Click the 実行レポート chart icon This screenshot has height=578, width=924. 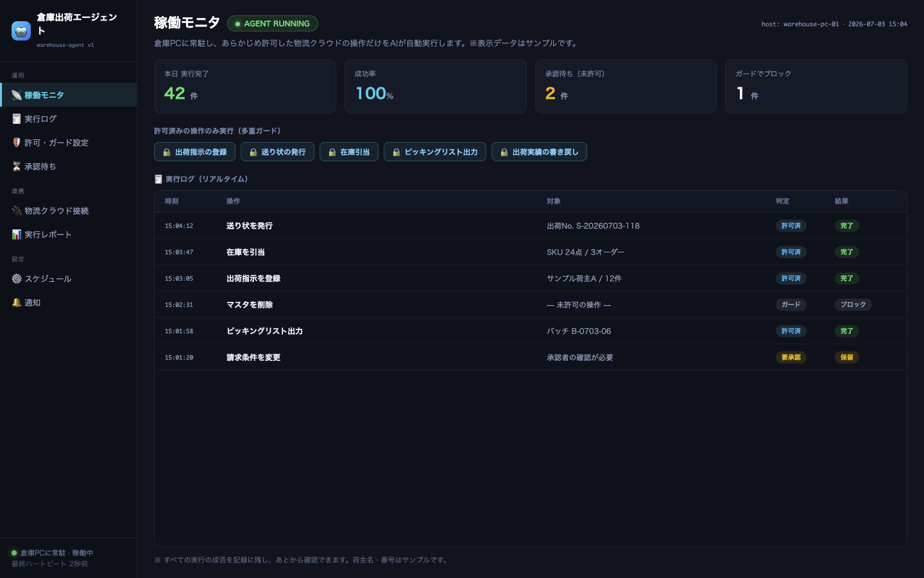[17, 234]
